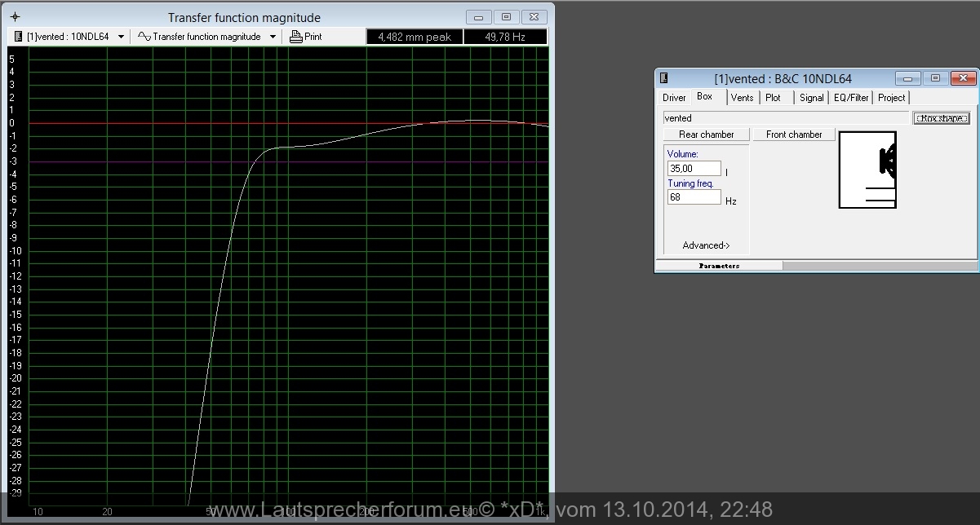The width and height of the screenshot is (980, 525).
Task: Switch to the Project tab
Action: click(891, 98)
